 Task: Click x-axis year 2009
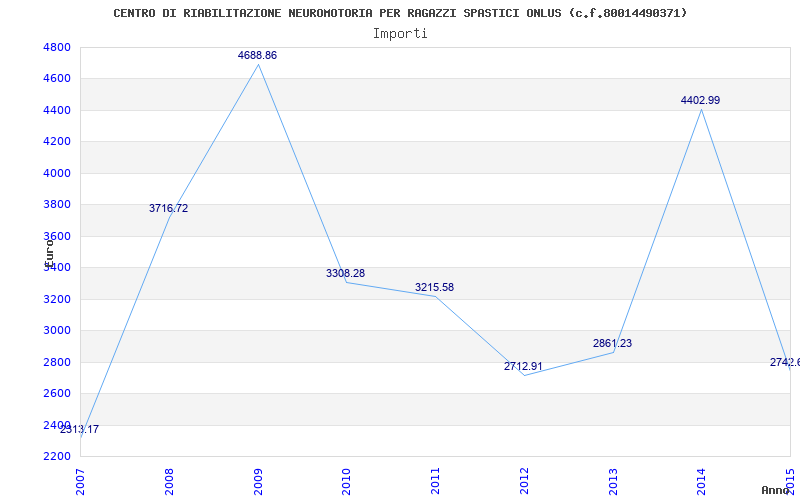[258, 481]
